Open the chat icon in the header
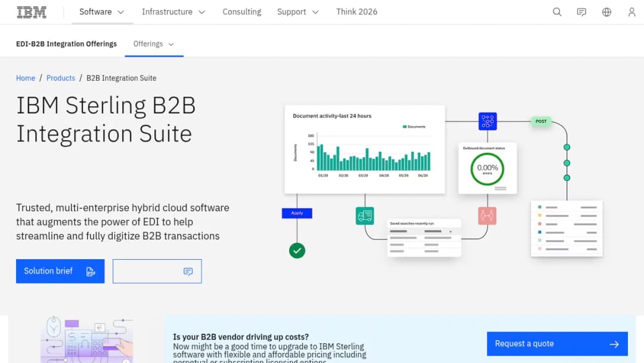644x363 pixels. pyautogui.click(x=581, y=12)
